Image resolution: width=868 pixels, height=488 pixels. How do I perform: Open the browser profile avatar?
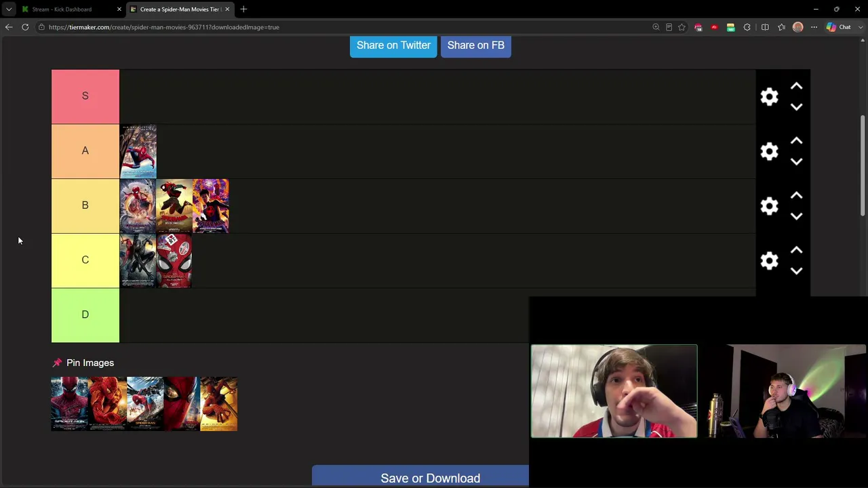797,27
